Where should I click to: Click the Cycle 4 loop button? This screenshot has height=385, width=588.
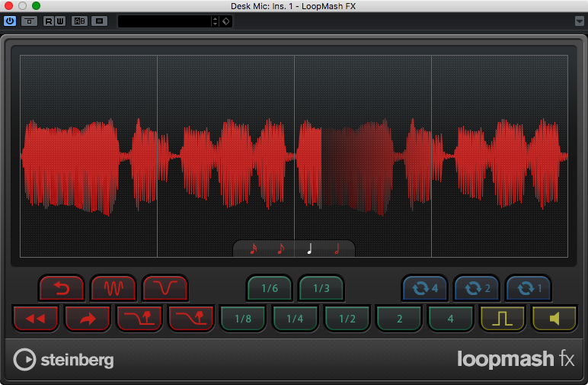(425, 288)
